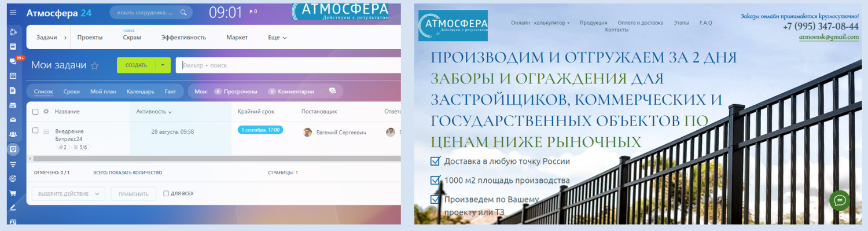868x231 pixels.
Task: Open the Оплата и доставка website menu item
Action: tap(640, 23)
